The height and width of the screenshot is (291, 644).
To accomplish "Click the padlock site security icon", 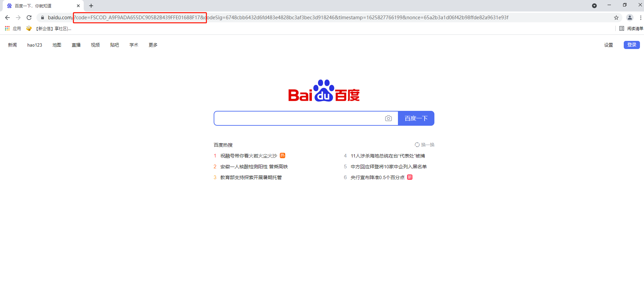I will coord(42,18).
